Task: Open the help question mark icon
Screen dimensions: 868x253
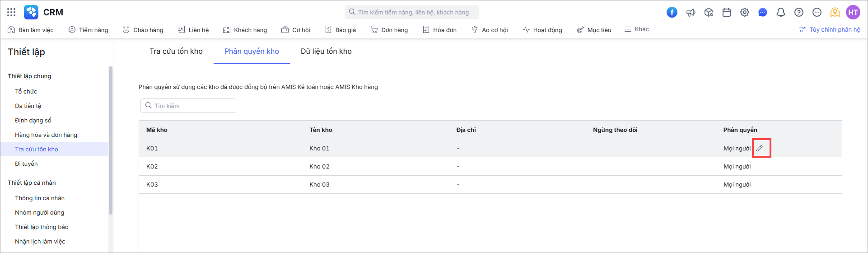Action: coord(799,12)
